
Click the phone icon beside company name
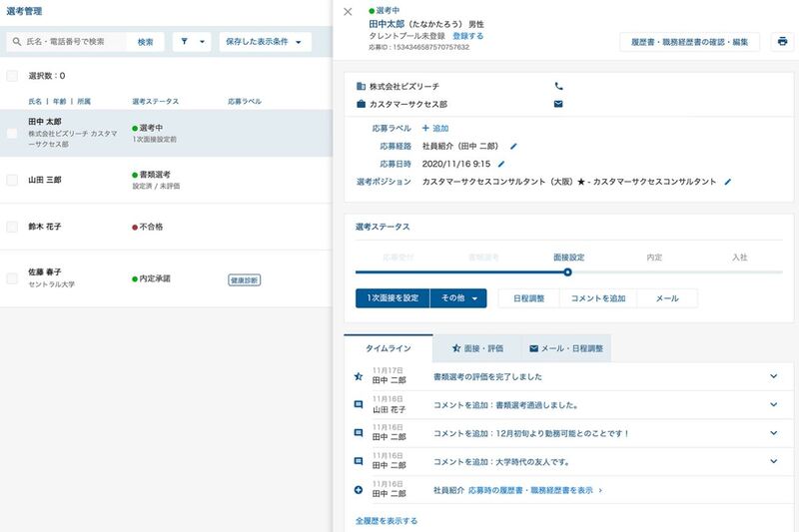tap(558, 87)
